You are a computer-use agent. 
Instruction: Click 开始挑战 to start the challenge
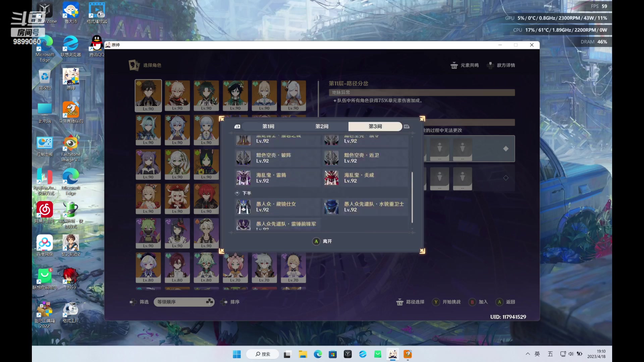(446, 302)
